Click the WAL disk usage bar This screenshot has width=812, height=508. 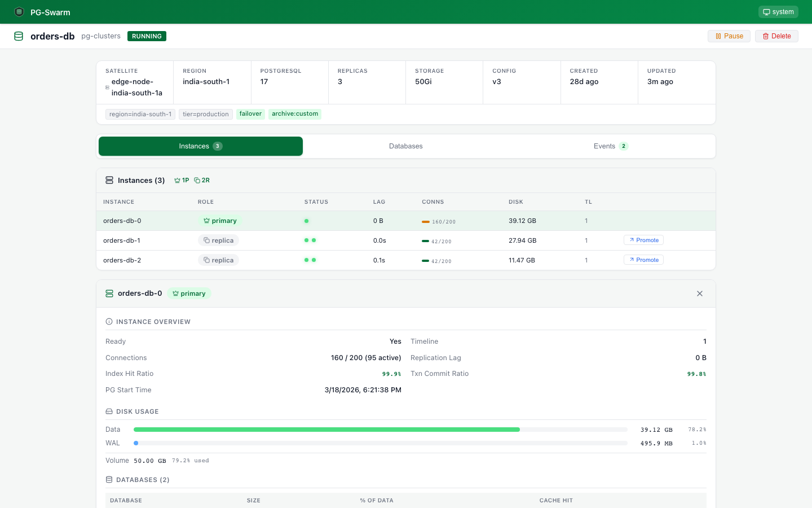(x=381, y=443)
